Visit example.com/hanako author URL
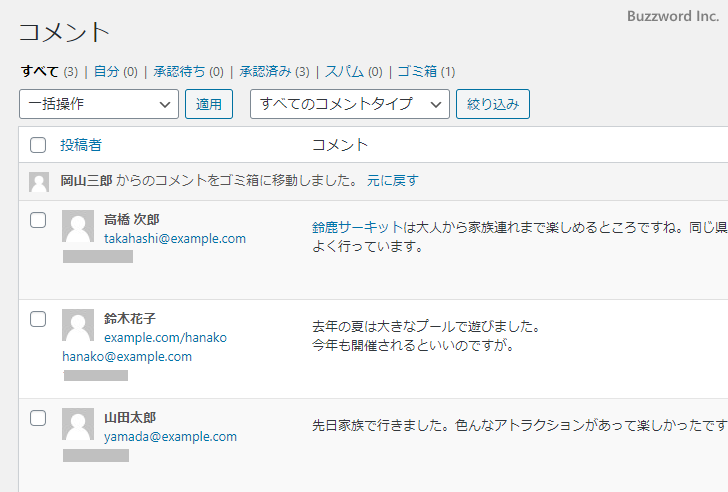The image size is (728, 492). (165, 338)
